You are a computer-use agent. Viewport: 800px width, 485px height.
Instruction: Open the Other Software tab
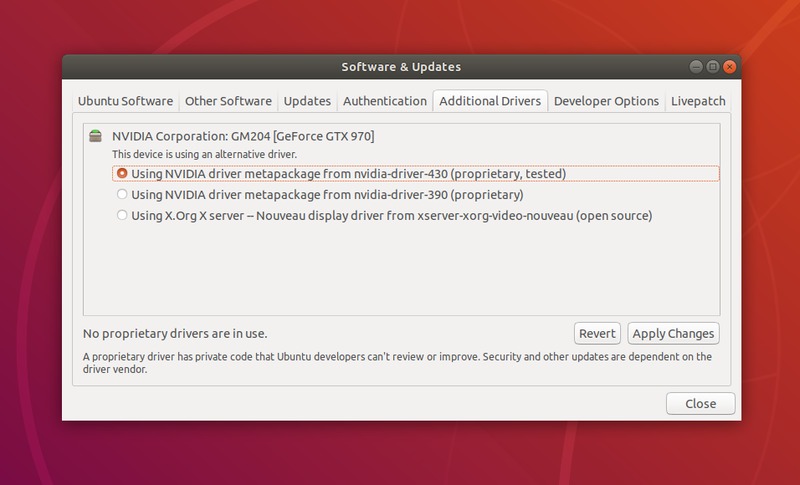(x=228, y=101)
